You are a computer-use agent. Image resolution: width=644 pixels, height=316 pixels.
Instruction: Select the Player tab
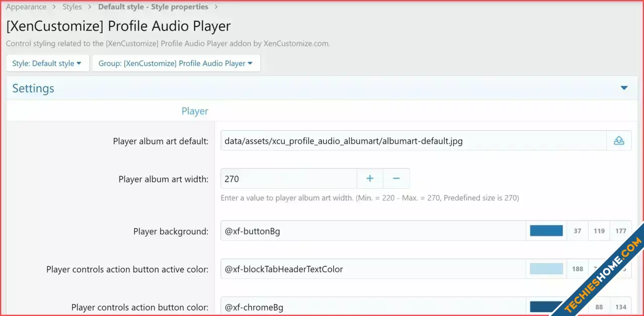coord(195,111)
